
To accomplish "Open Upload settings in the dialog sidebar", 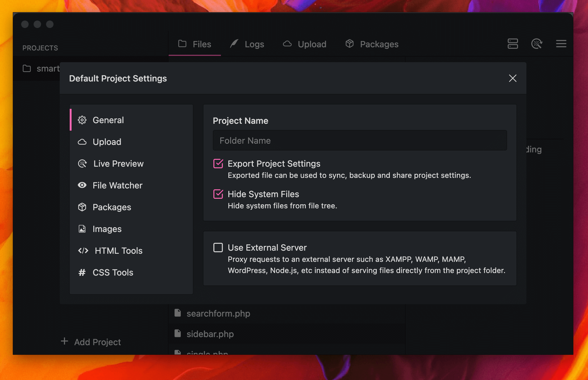I will pyautogui.click(x=107, y=142).
